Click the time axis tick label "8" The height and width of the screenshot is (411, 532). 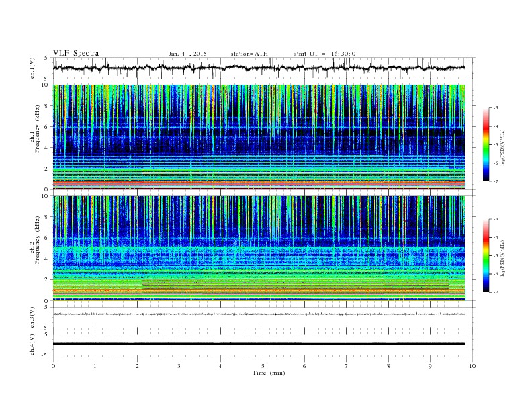coord(388,366)
